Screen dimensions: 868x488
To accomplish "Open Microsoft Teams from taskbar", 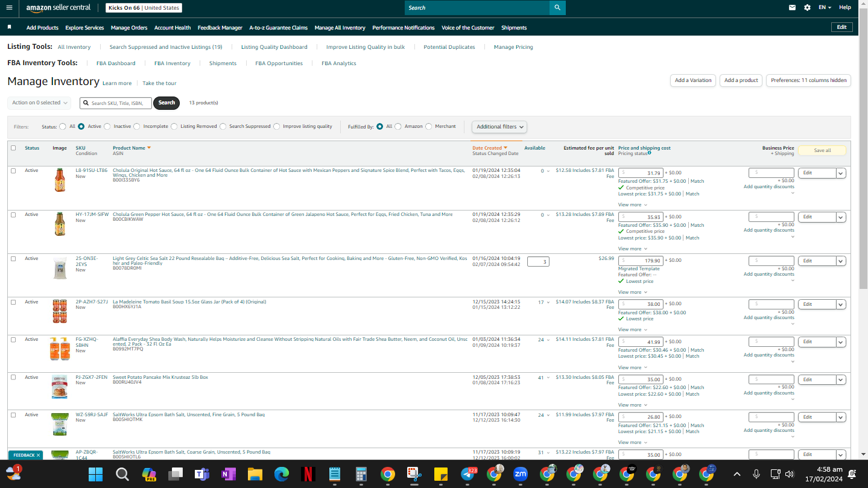I will (202, 474).
